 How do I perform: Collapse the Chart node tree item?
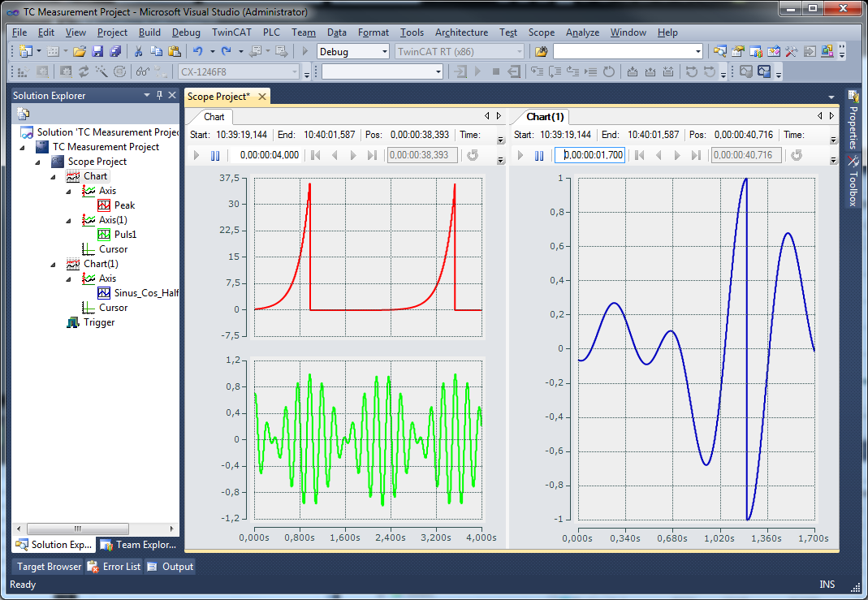coord(53,176)
